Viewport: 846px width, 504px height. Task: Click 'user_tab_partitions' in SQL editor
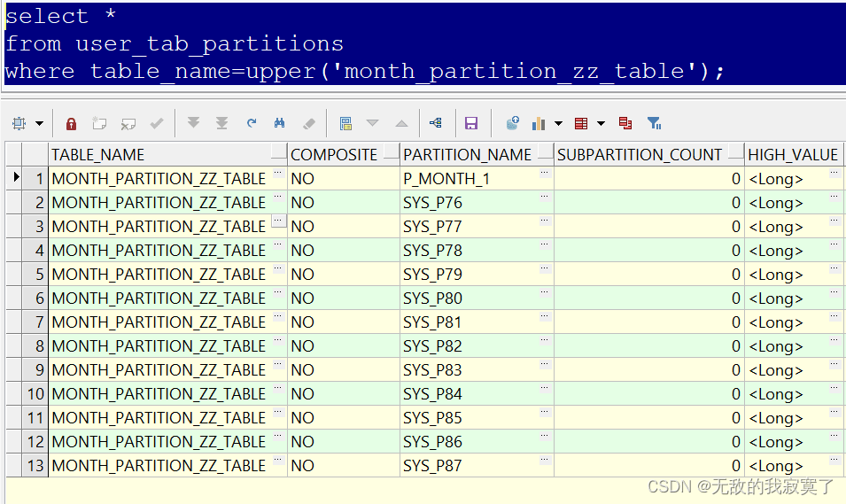pos(209,43)
